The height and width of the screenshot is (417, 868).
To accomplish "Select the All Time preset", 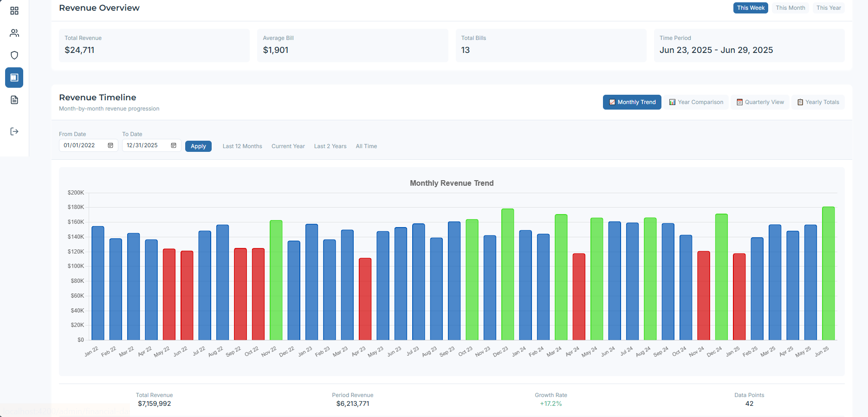I will (366, 146).
